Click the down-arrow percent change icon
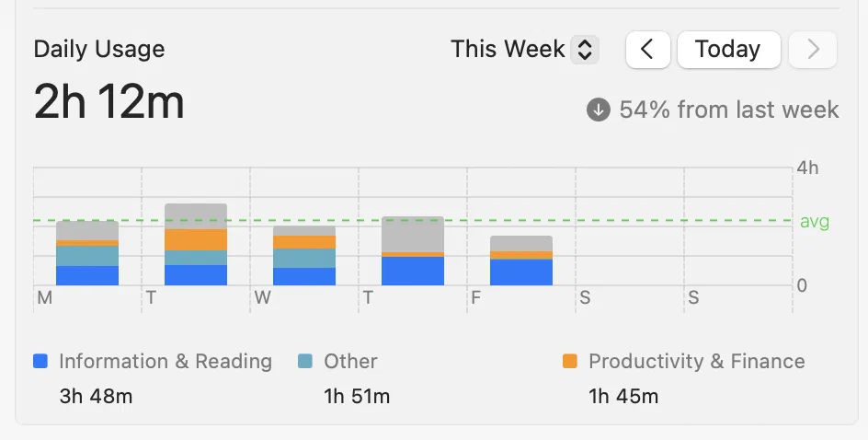Viewport: 868px width, 440px height. (x=598, y=110)
